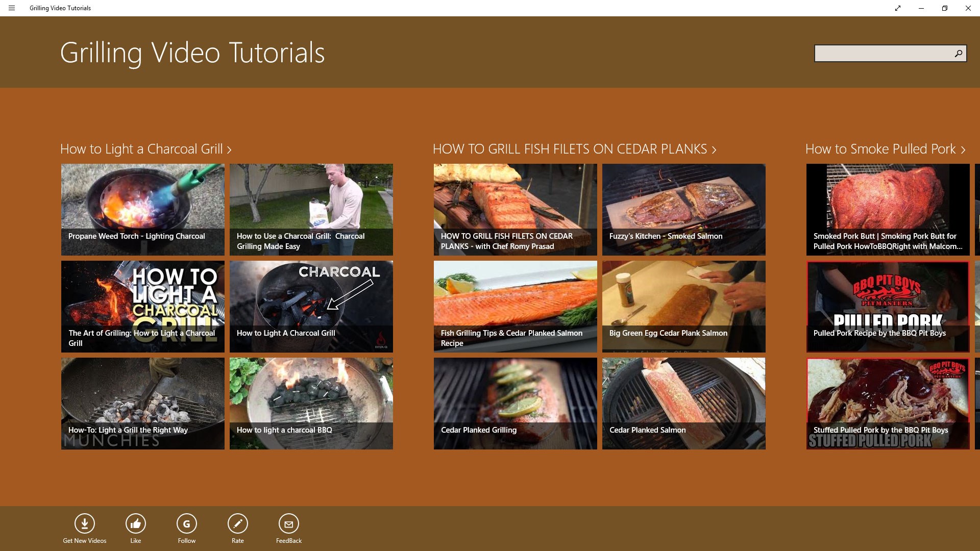980x551 pixels.
Task: Open the Rate pencil icon
Action: point(238,523)
